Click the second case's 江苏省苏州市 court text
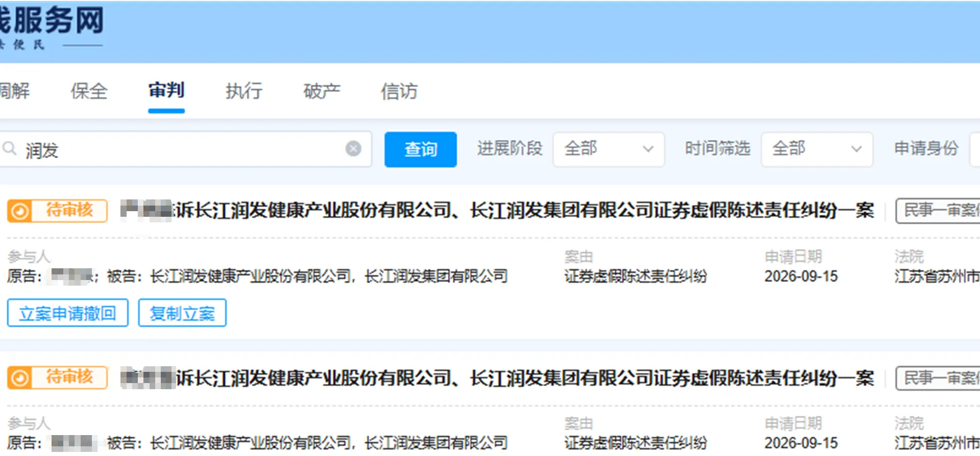Viewport: 980px width, 456px height. (937, 443)
